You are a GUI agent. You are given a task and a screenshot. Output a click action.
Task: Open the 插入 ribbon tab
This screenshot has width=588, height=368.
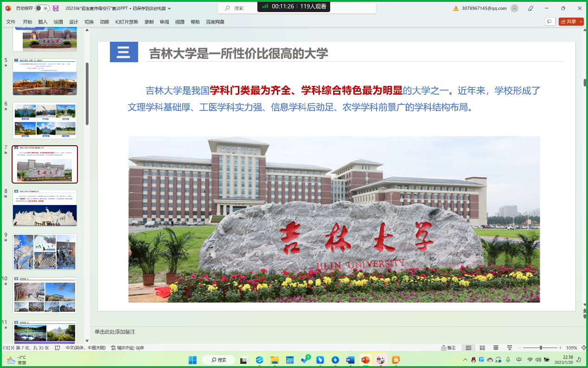pyautogui.click(x=43, y=22)
